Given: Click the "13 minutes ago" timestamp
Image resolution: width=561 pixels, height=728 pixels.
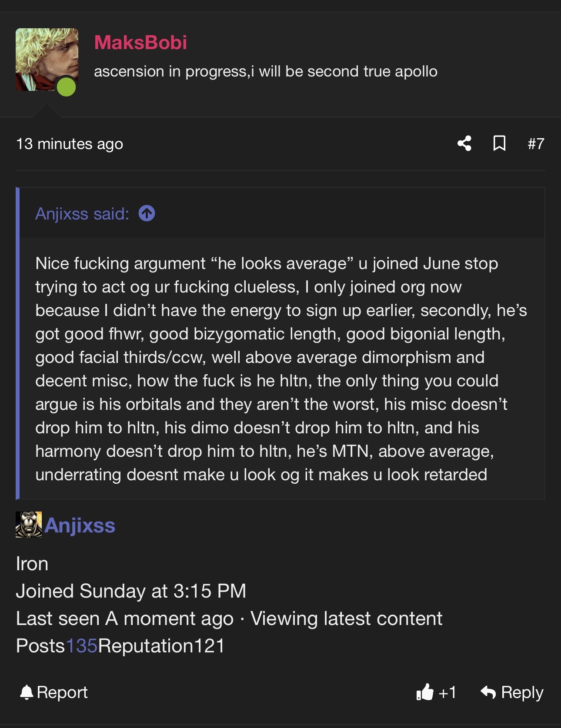Looking at the screenshot, I should [70, 144].
